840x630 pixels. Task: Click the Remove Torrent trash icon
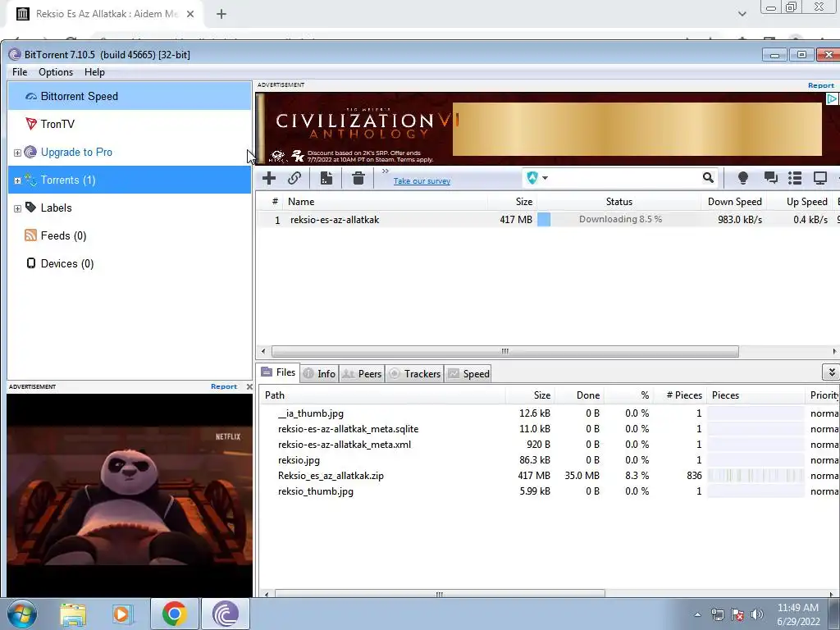[358, 178]
